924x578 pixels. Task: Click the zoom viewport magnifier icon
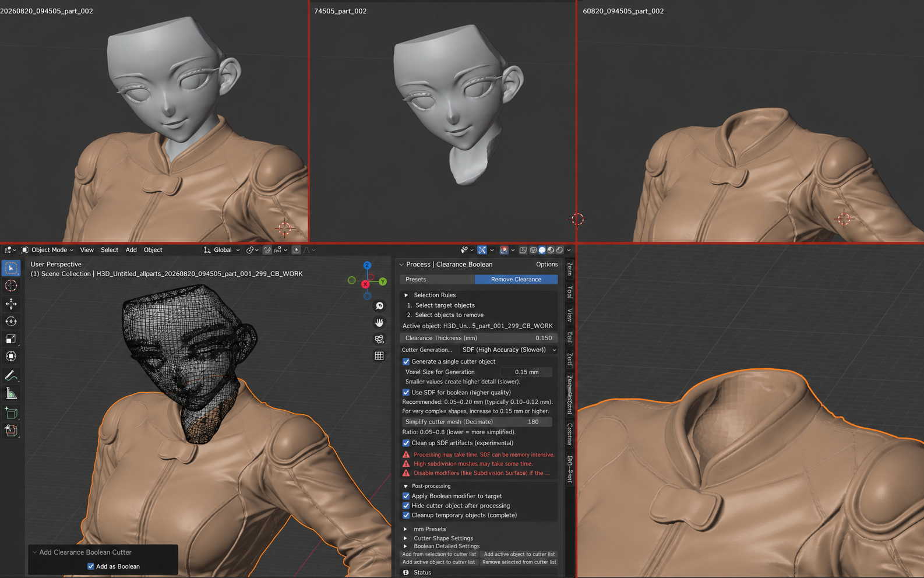[379, 306]
